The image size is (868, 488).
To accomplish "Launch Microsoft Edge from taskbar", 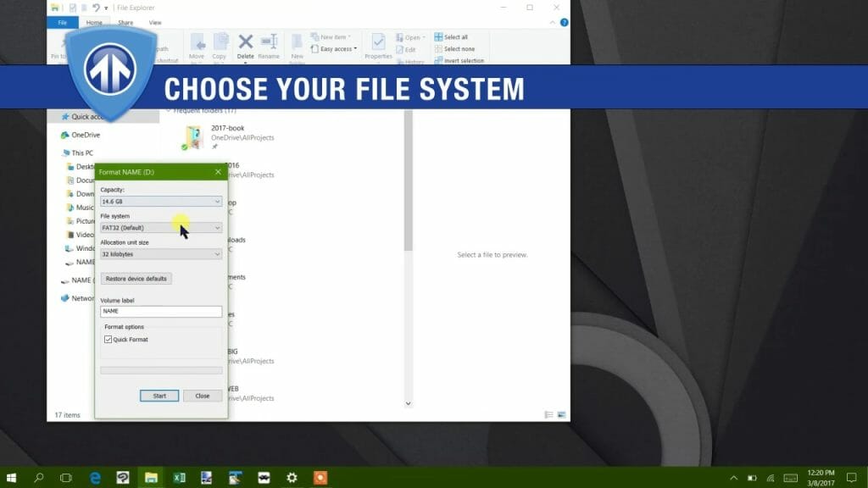I will click(x=95, y=478).
